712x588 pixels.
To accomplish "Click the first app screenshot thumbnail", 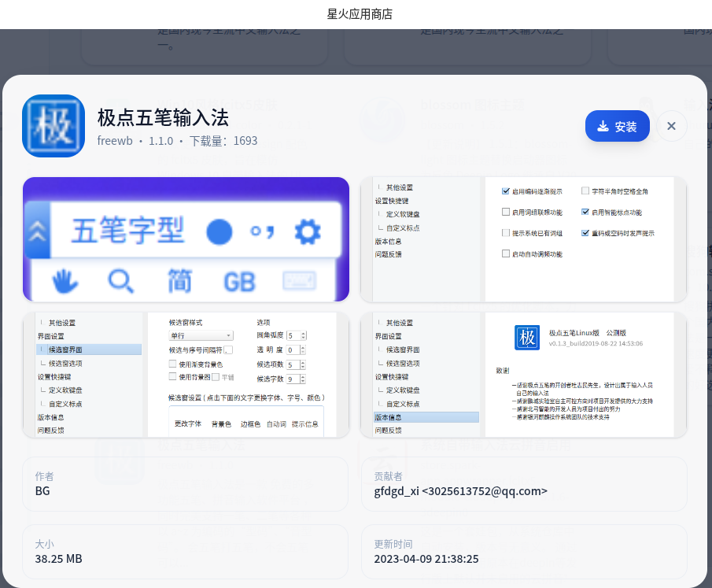I will click(186, 239).
